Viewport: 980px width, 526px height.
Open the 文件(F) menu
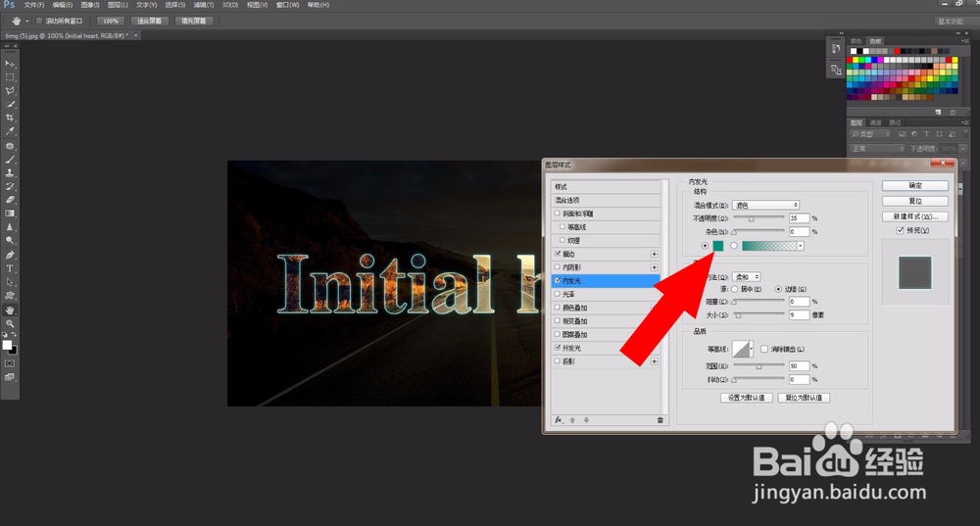click(33, 5)
